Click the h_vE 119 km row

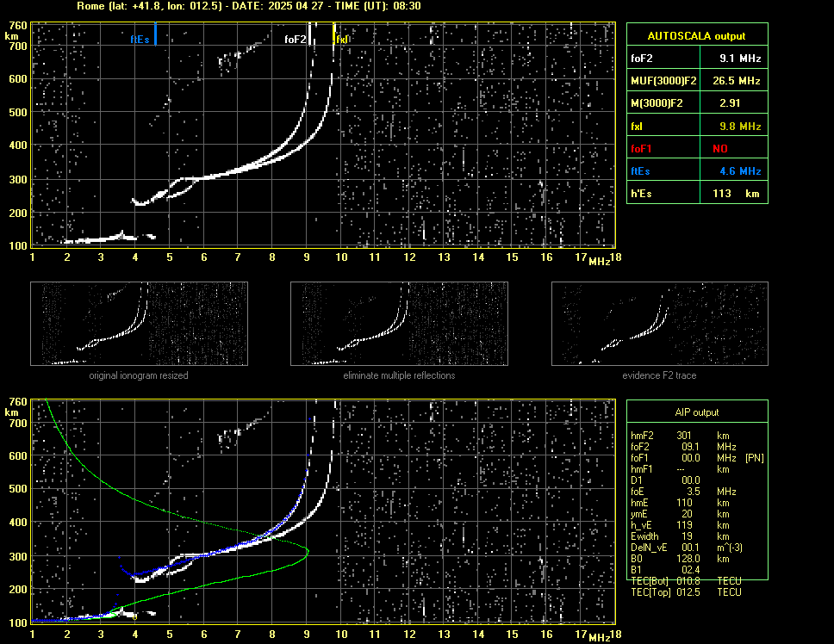point(680,525)
